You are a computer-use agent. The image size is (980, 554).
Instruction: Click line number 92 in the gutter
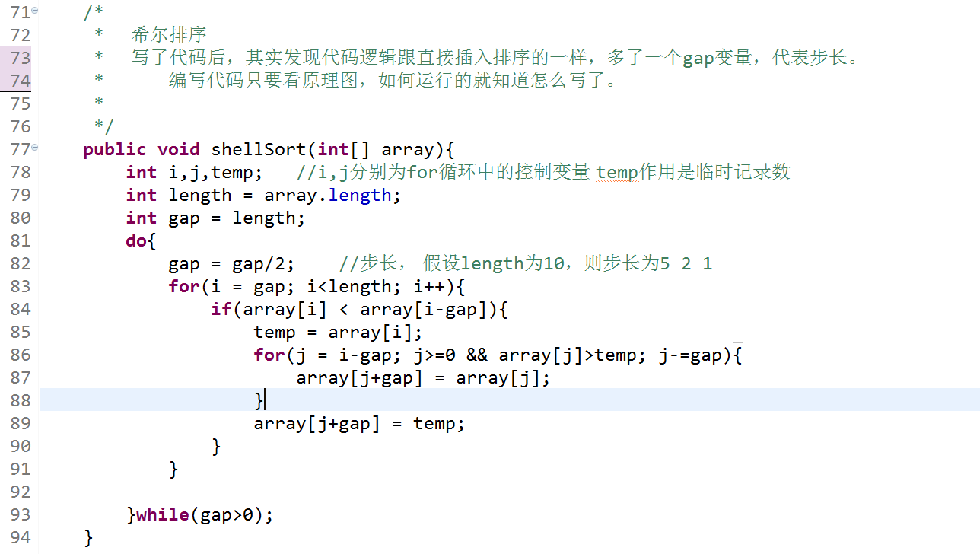[21, 492]
